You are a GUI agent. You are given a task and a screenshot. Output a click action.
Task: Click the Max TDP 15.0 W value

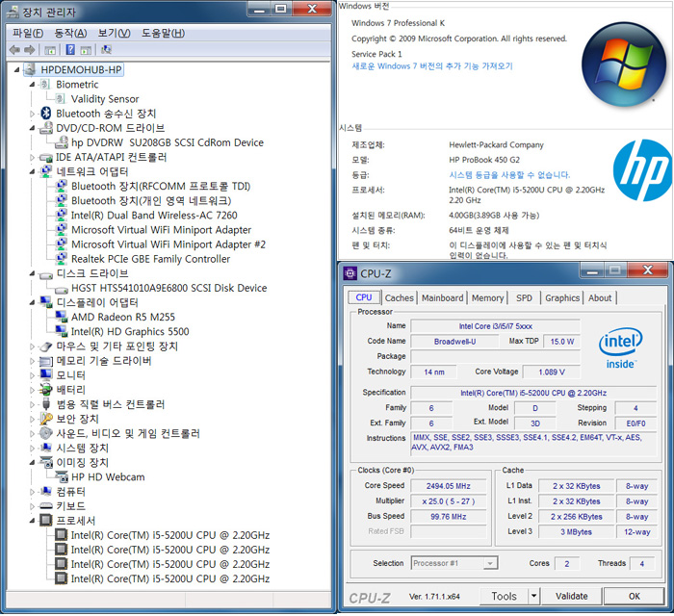[x=561, y=342]
